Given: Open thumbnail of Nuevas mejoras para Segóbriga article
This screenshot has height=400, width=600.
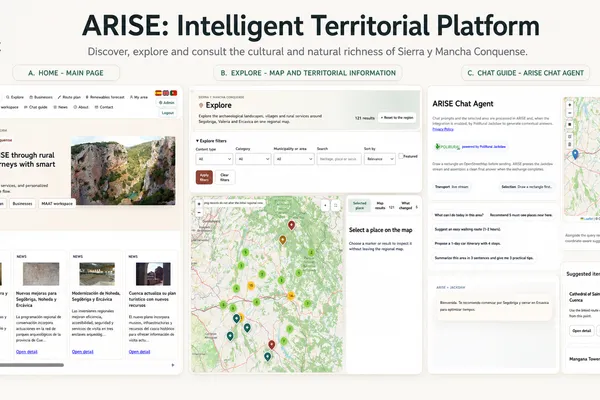Looking at the screenshot, I should [41, 274].
